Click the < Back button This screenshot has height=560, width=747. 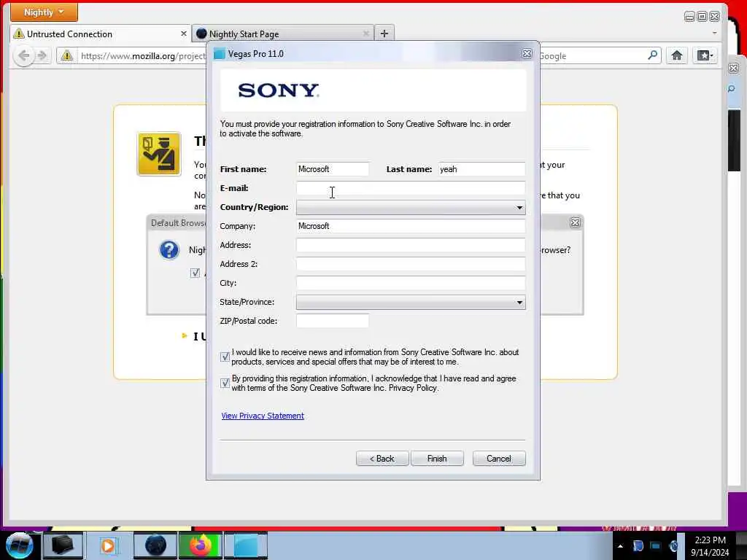(382, 459)
